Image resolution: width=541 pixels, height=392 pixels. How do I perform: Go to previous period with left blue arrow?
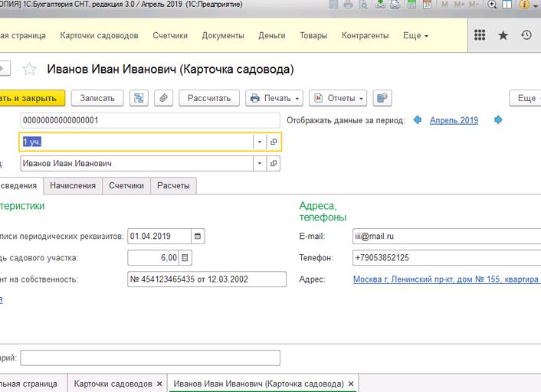click(418, 119)
